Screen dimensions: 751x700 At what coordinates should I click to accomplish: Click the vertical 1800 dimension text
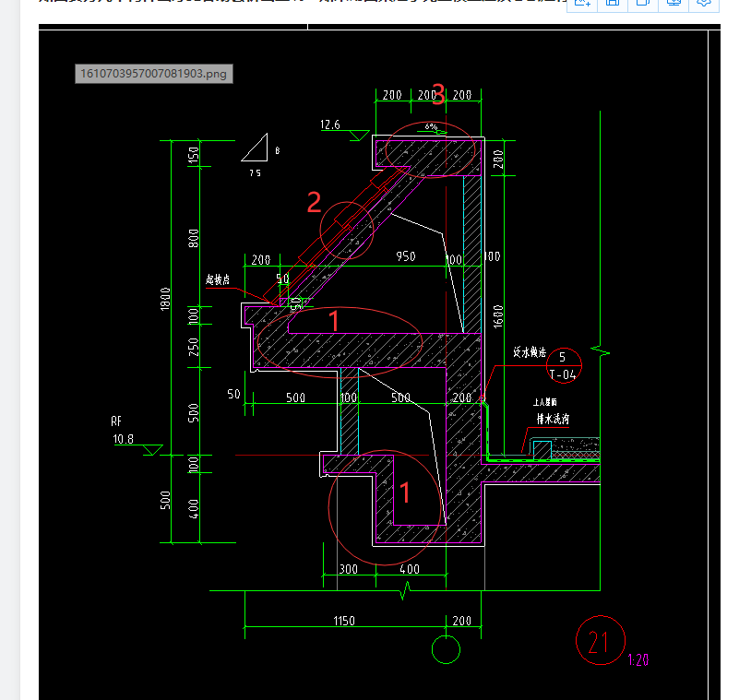[165, 299]
